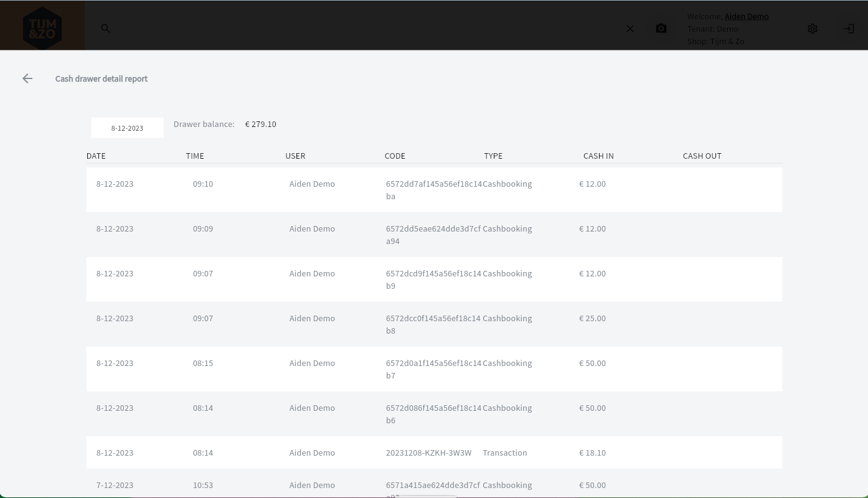Viewport: 868px width, 498px height.
Task: Open the settings gear icon
Action: click(x=813, y=29)
